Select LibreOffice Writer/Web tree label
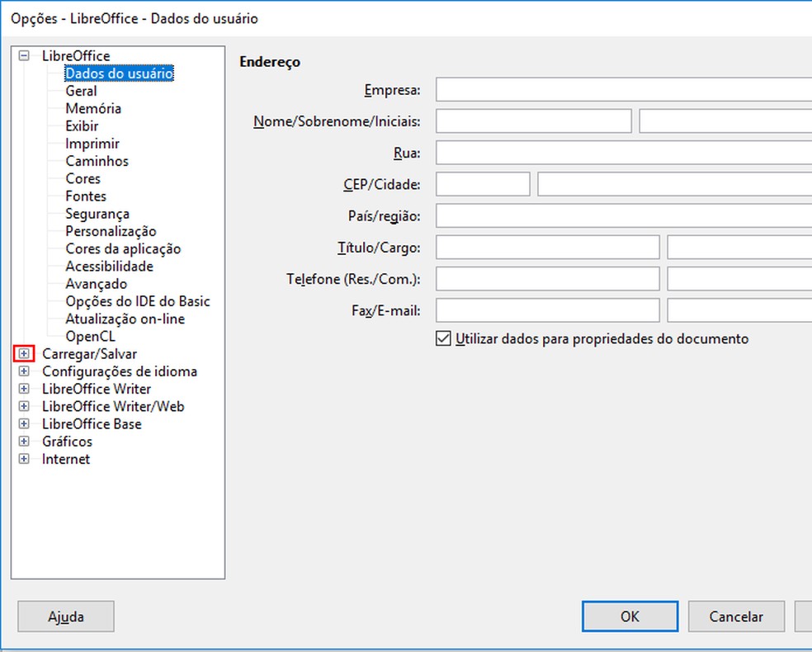Screen dimensions: 812x652 point(113,406)
